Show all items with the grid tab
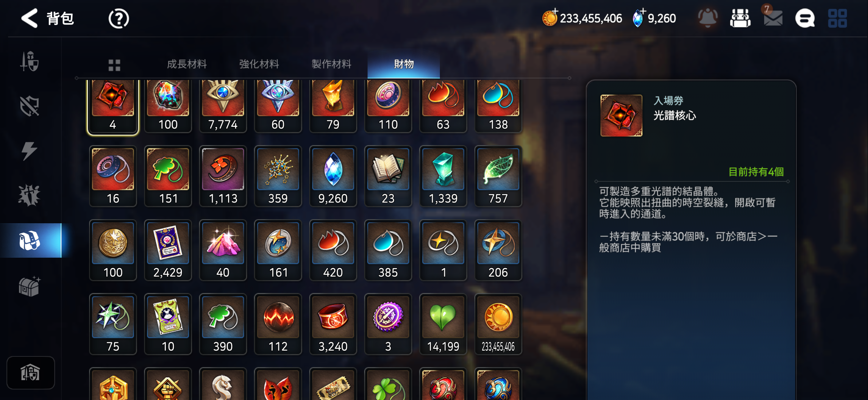Viewport: 868px width, 400px height. pos(114,65)
